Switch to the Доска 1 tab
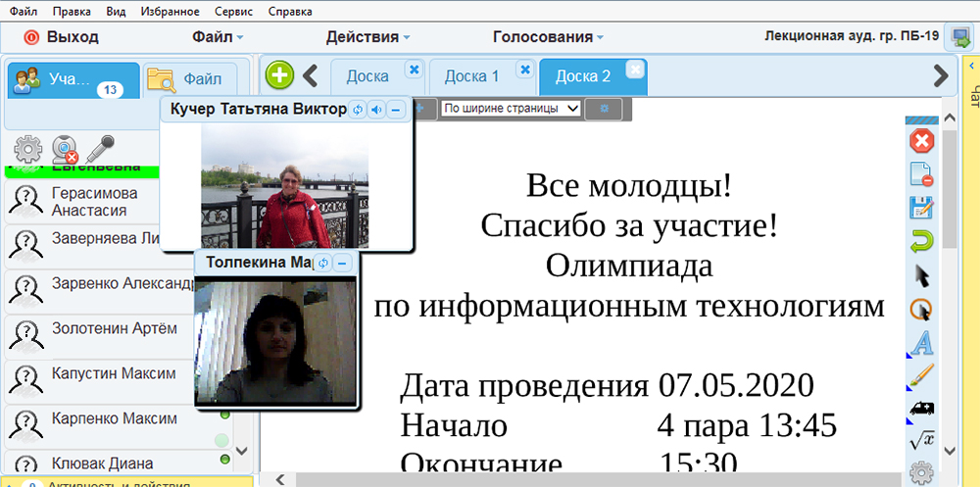Screen dimensions: 980x487 coord(471,76)
